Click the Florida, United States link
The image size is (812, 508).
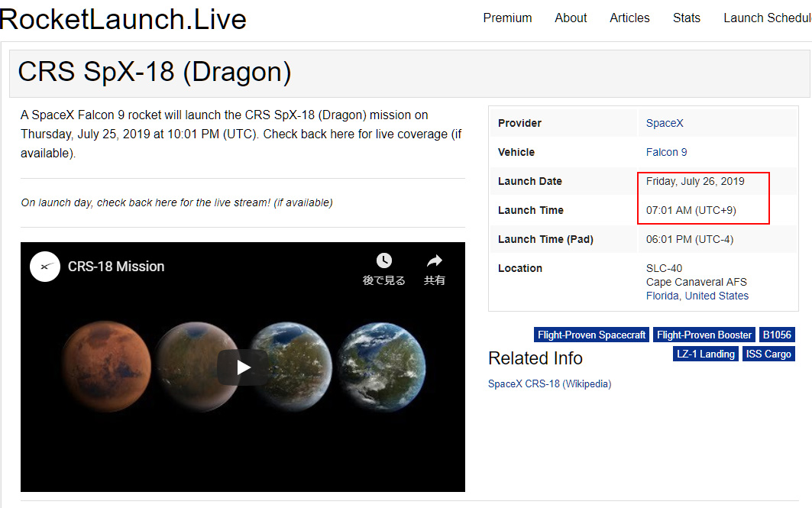[697, 296]
